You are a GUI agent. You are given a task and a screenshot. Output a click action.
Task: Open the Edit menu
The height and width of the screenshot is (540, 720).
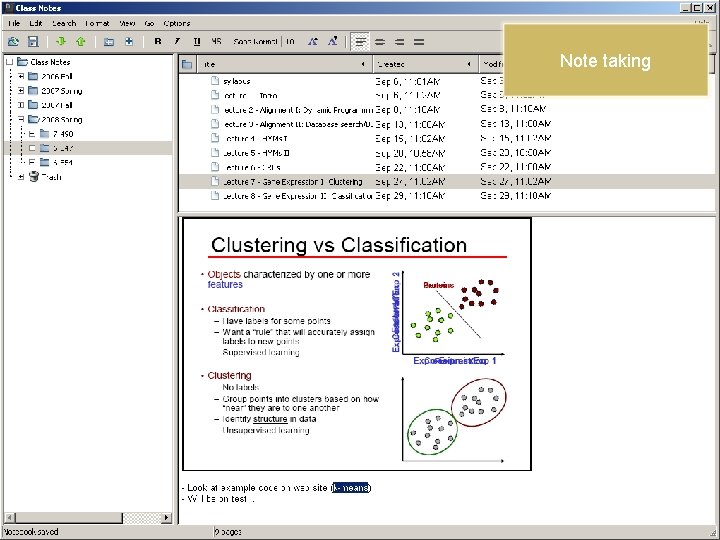35,23
